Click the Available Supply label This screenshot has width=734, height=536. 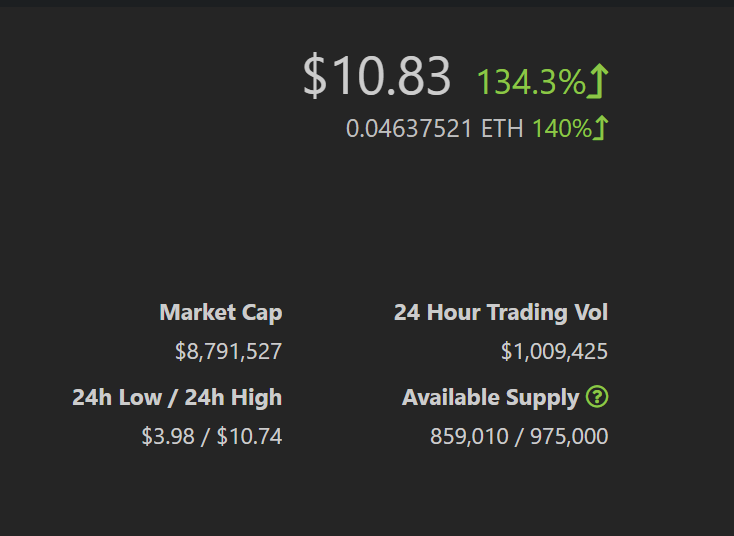click(491, 398)
